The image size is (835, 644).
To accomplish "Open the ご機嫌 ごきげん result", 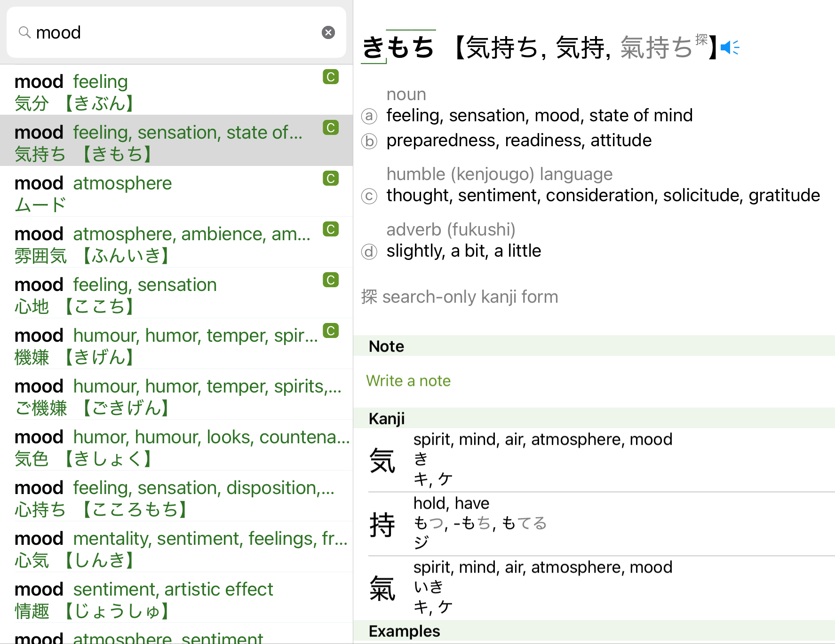I will click(x=176, y=394).
